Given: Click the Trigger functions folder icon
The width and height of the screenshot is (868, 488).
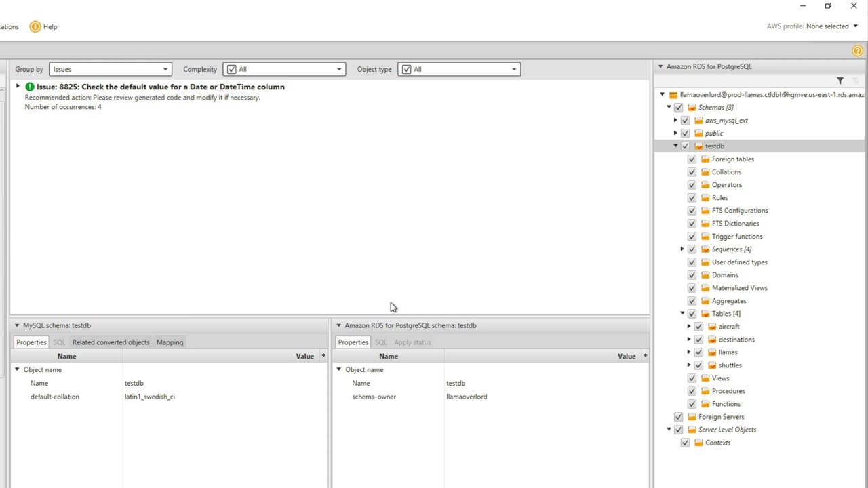Looking at the screenshot, I should pos(705,237).
